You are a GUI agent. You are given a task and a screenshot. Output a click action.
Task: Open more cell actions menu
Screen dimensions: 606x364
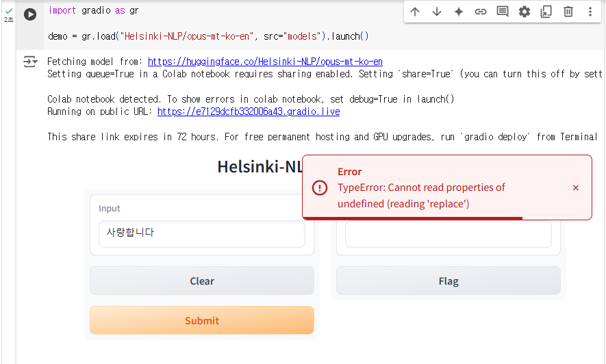pyautogui.click(x=590, y=12)
